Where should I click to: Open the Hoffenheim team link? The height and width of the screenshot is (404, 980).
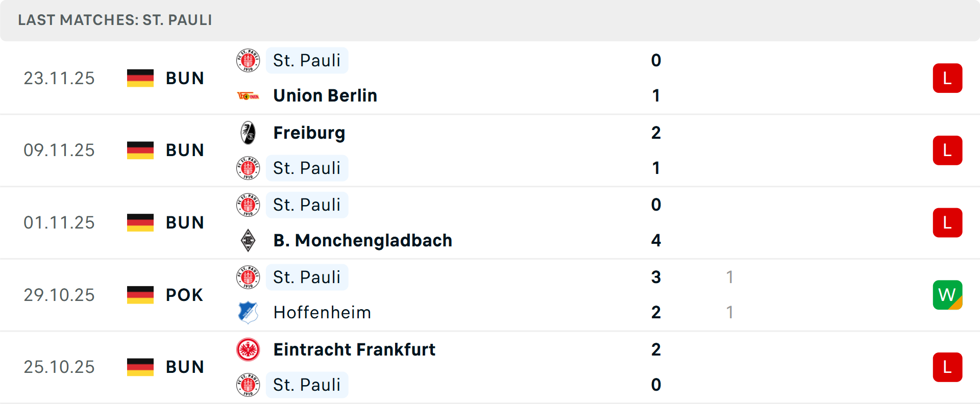pyautogui.click(x=322, y=312)
